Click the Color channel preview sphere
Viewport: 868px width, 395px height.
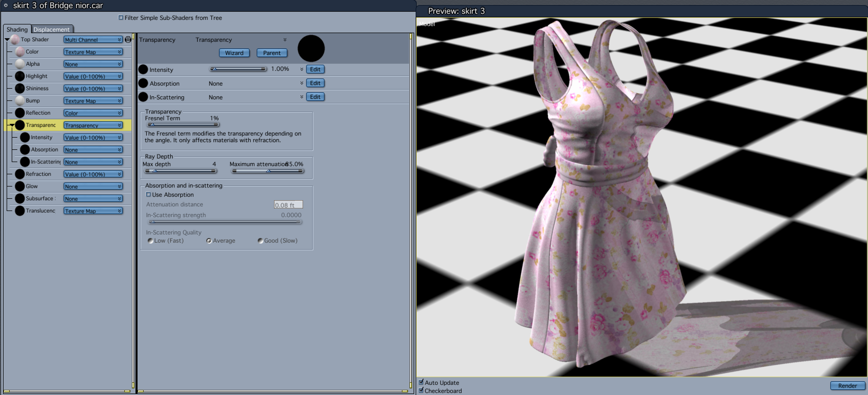point(20,51)
